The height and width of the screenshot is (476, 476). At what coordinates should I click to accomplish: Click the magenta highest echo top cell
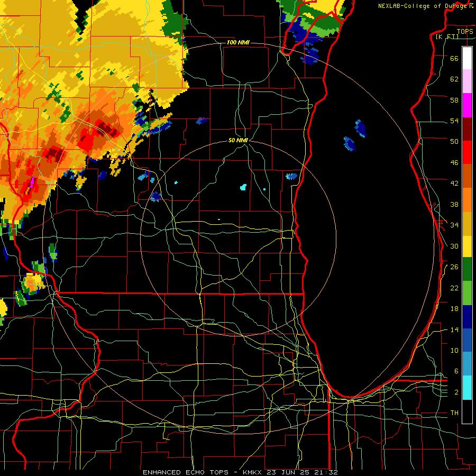point(32,182)
